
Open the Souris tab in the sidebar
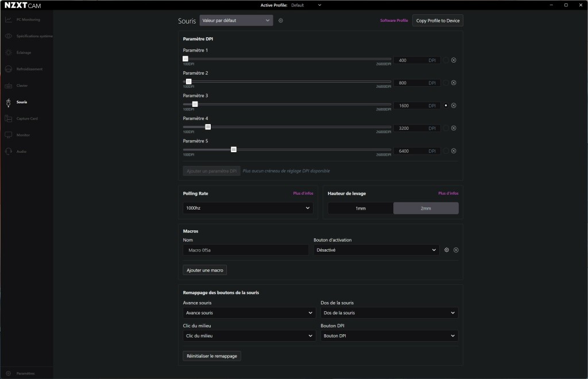click(x=22, y=102)
